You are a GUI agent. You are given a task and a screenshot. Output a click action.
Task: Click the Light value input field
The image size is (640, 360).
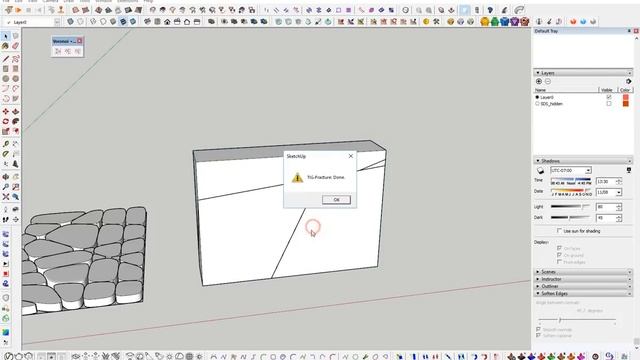point(606,207)
